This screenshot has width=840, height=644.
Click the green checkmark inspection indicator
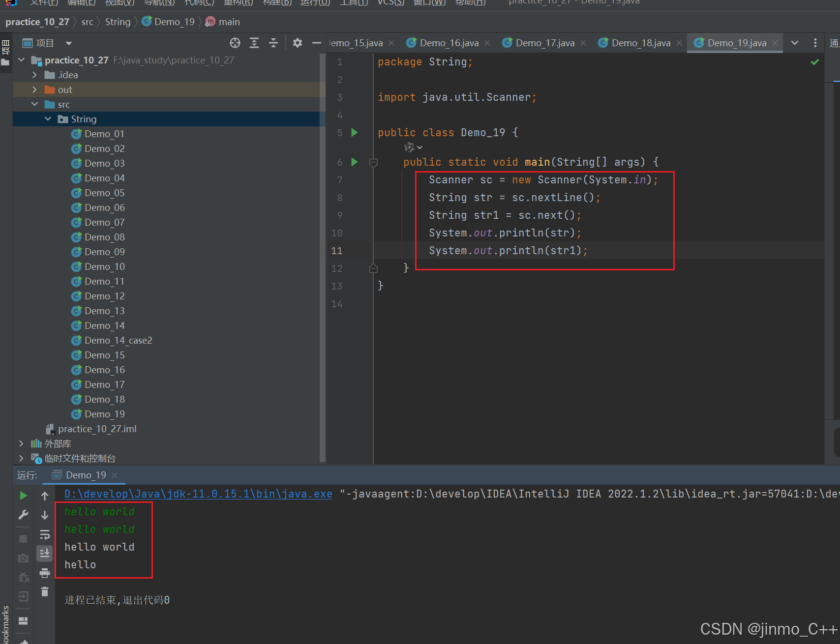815,62
